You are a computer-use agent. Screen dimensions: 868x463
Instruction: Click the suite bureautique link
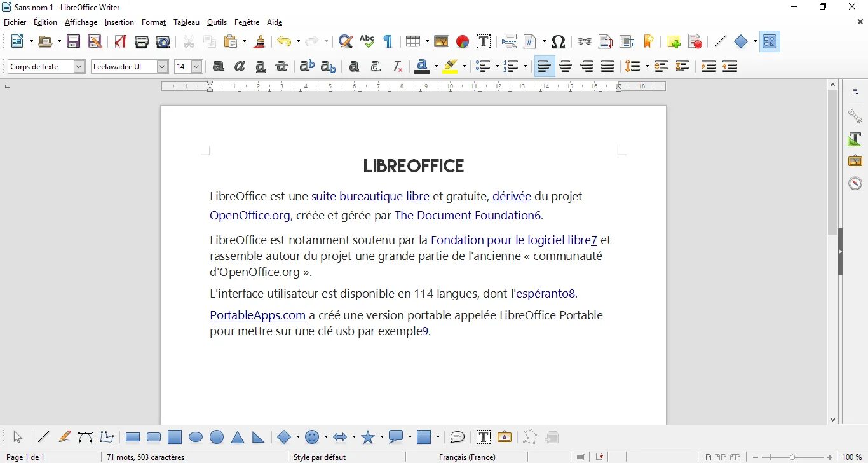click(357, 197)
